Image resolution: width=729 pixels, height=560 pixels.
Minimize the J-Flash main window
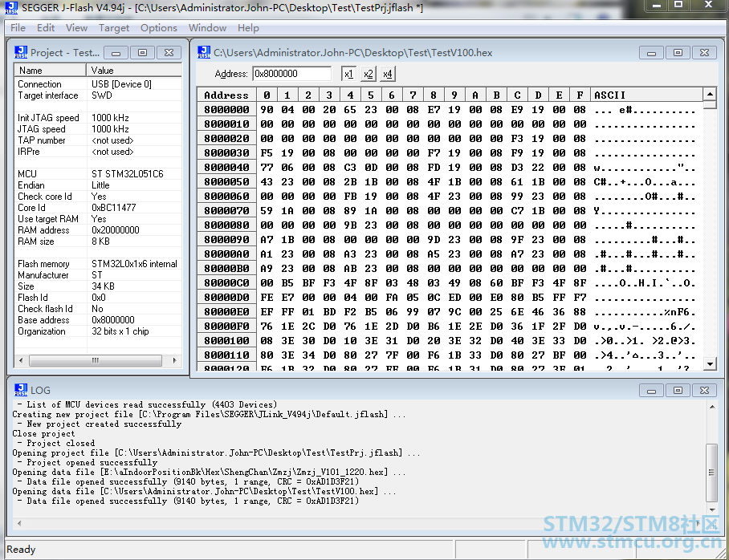pyautogui.click(x=657, y=5)
